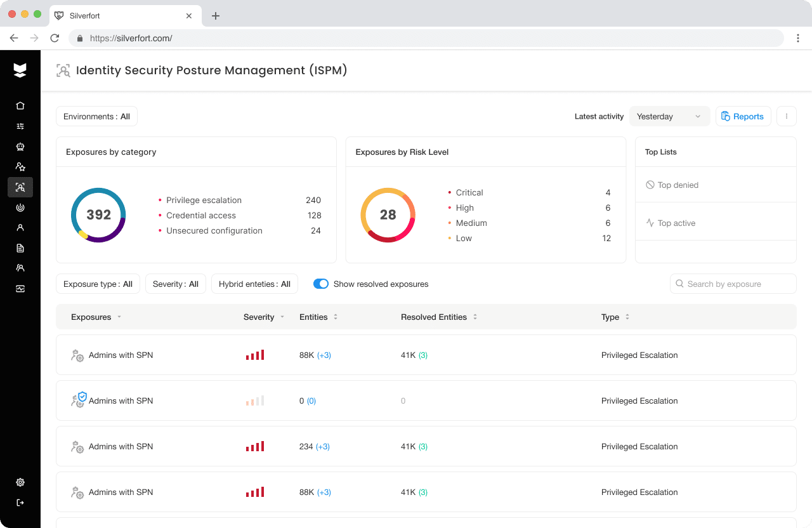
Task: Click the 28 exposures by risk donut chart
Action: [x=388, y=215]
